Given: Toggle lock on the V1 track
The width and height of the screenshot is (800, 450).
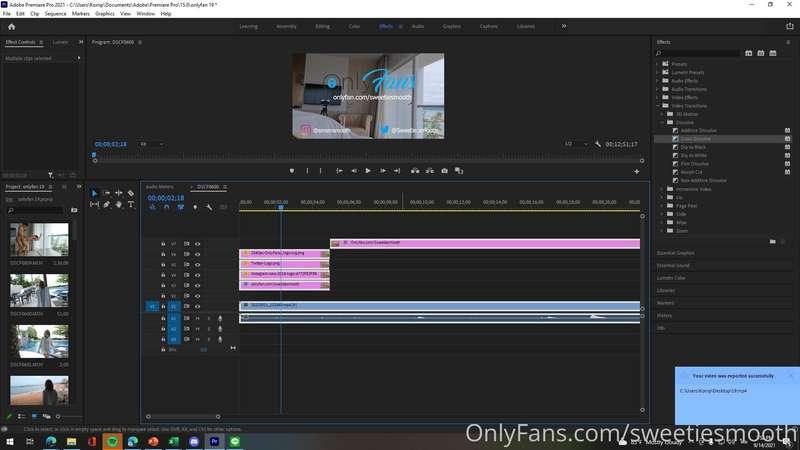Looking at the screenshot, I should pos(163,306).
